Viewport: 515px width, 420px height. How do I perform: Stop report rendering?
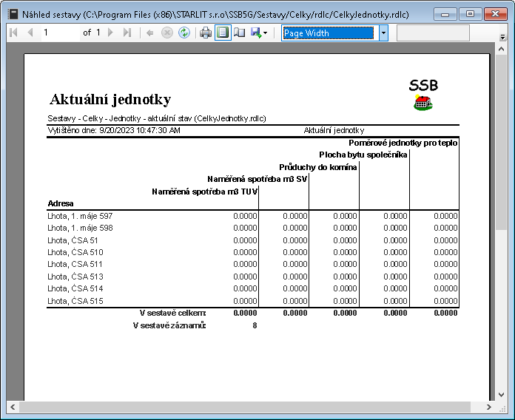(x=166, y=33)
